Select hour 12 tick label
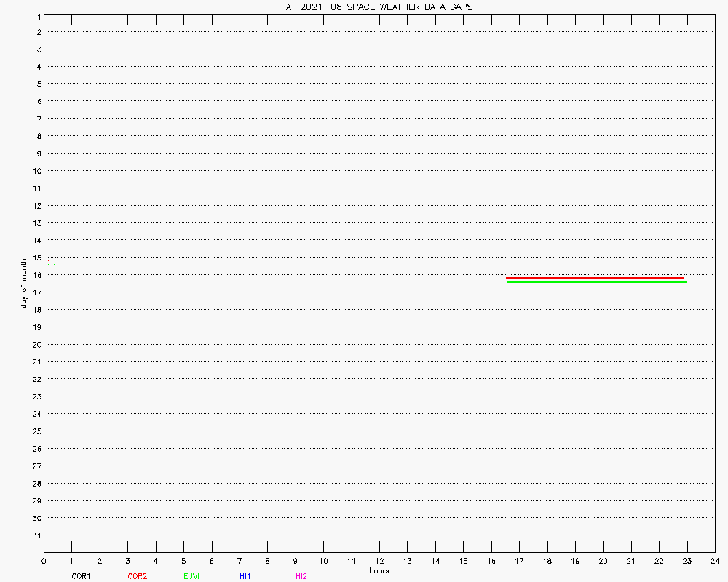The image size is (728, 582). point(379,561)
